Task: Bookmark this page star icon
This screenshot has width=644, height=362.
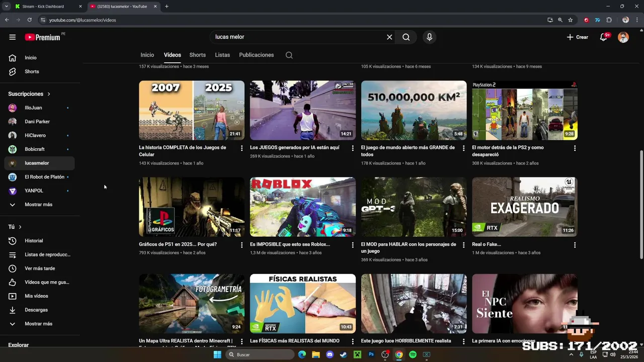Action: (570, 20)
